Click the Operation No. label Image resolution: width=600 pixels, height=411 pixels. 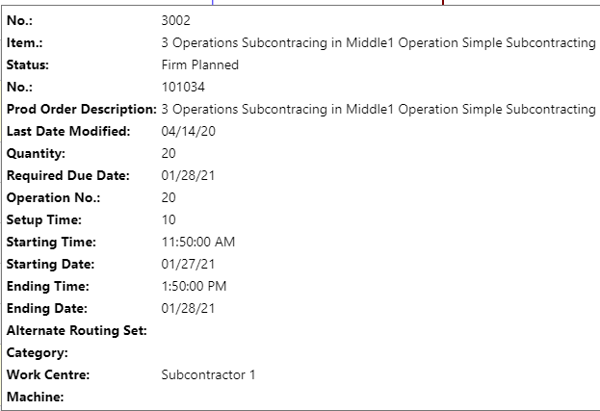53,198
